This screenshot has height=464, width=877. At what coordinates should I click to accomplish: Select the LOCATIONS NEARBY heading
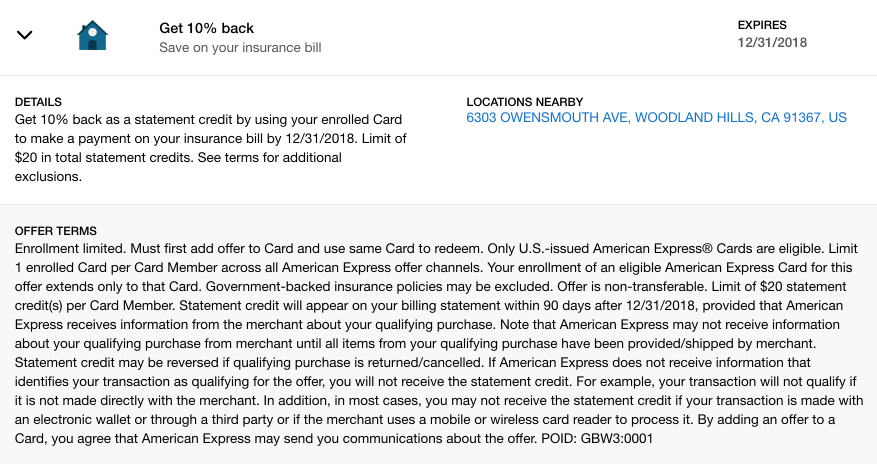point(524,102)
